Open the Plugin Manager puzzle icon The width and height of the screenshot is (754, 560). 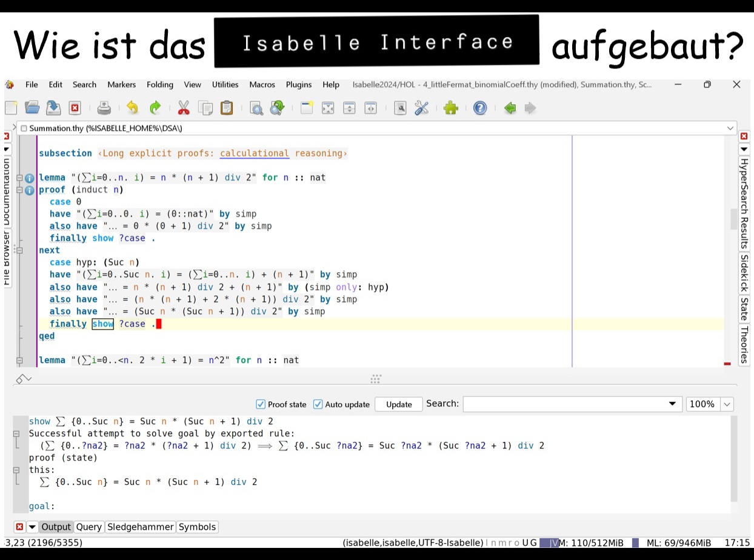click(450, 108)
